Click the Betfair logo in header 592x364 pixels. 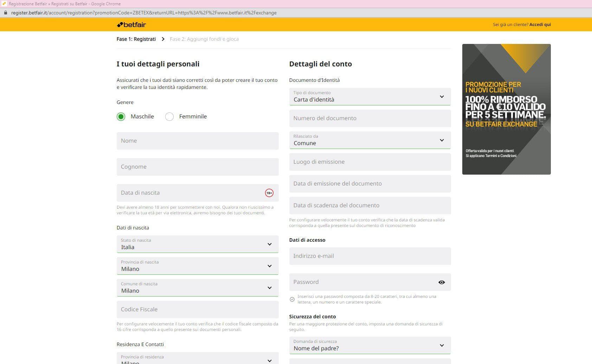tap(131, 25)
